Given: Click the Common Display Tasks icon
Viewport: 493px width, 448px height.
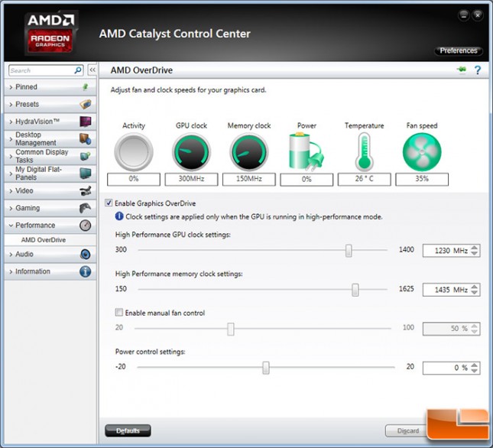Looking at the screenshot, I should pos(85,156).
